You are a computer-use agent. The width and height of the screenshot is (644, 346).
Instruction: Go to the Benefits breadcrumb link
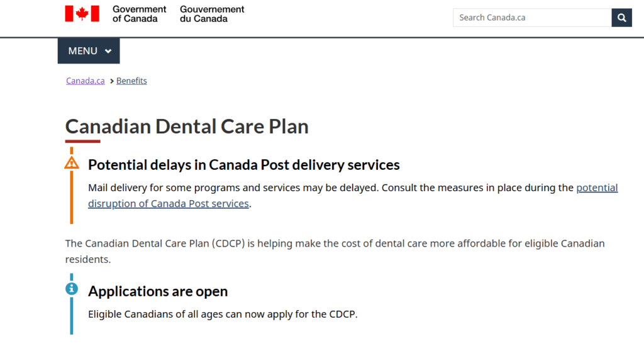[x=131, y=81]
